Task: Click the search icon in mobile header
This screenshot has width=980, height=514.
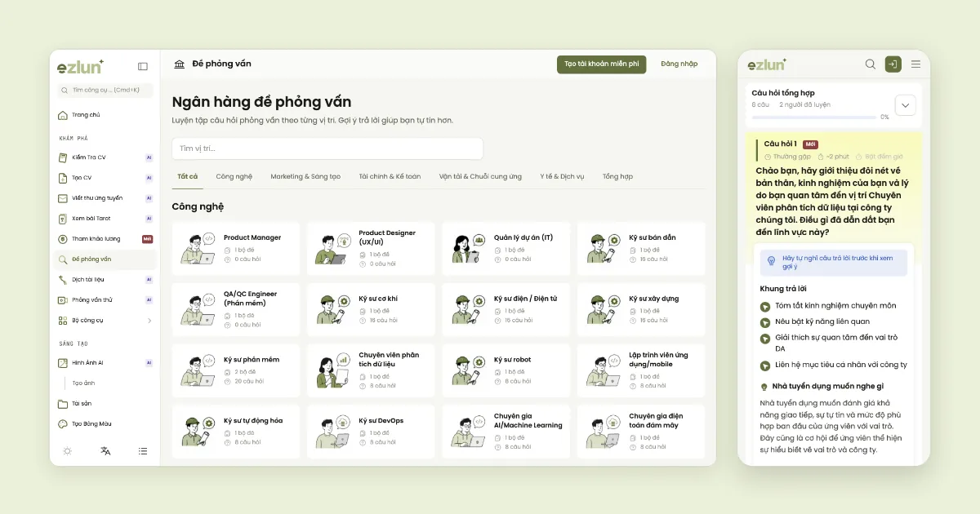Action: pyautogui.click(x=871, y=64)
